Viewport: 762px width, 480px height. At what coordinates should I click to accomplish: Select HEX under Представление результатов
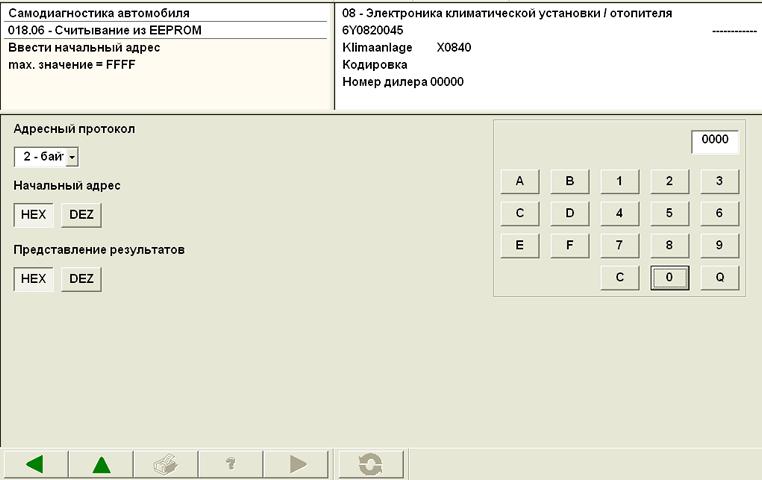pyautogui.click(x=34, y=279)
